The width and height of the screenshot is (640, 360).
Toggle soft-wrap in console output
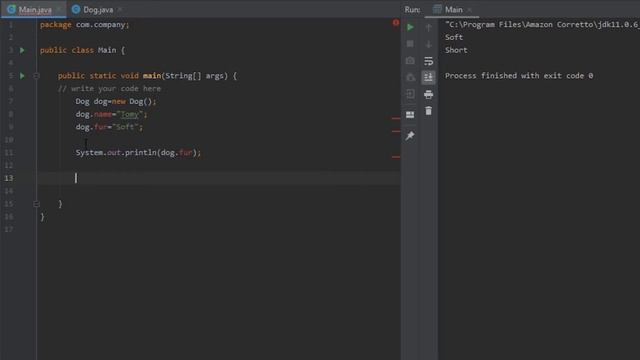coord(429,61)
